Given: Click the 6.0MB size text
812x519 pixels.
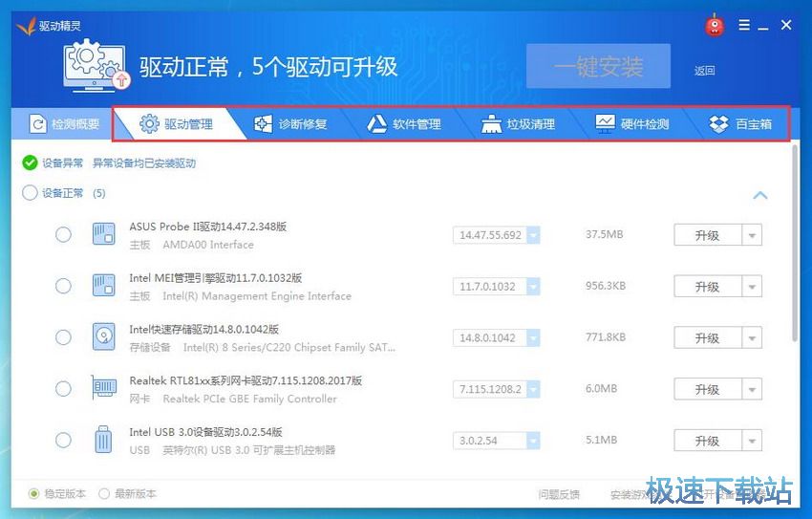Looking at the screenshot, I should (x=601, y=388).
